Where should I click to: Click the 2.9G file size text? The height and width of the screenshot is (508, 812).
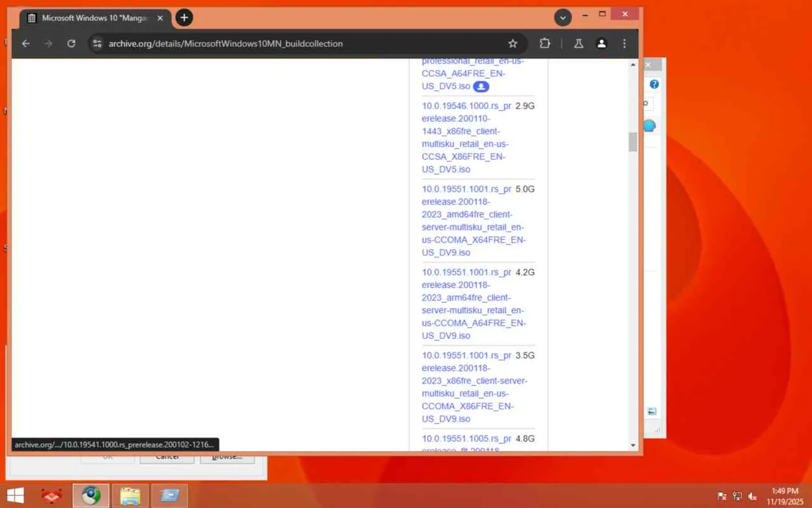(525, 106)
